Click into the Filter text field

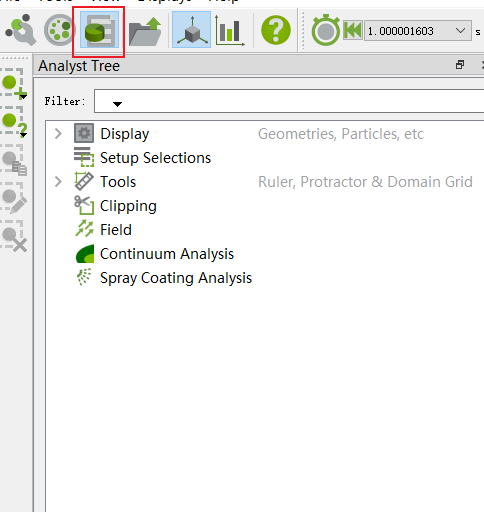(x=289, y=101)
